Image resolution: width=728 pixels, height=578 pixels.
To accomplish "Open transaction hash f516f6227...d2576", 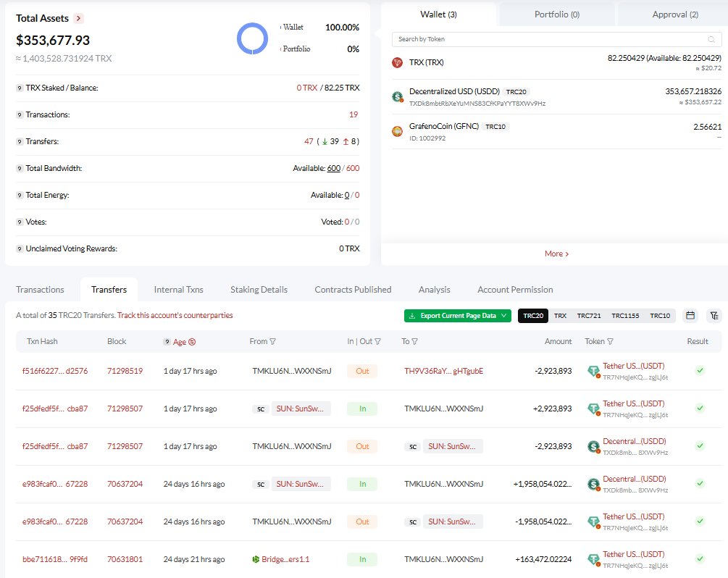I will pos(55,371).
